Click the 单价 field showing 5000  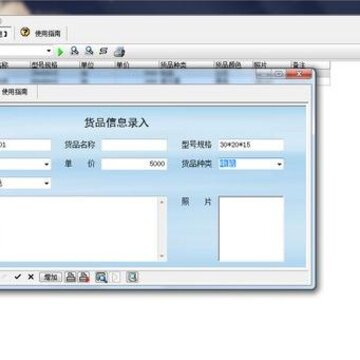click(x=134, y=164)
